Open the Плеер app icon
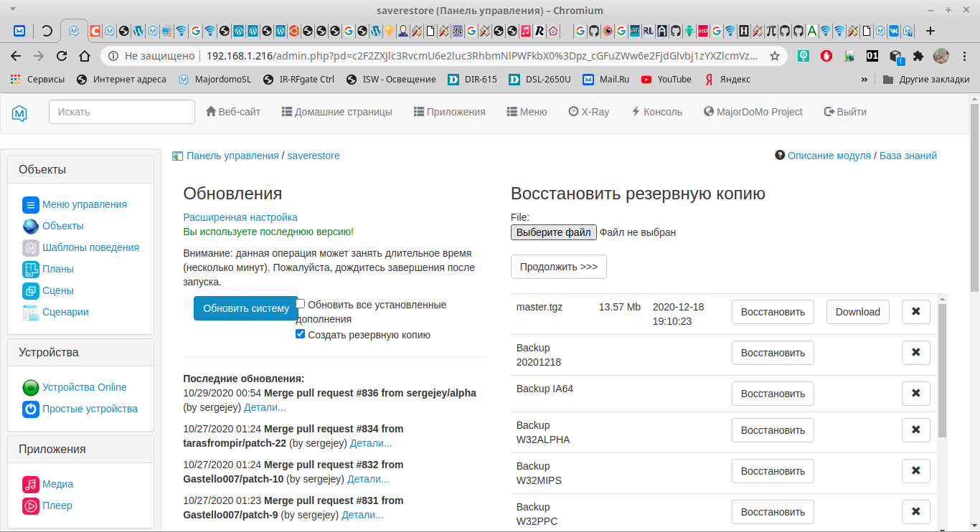This screenshot has width=980, height=532. [30, 505]
